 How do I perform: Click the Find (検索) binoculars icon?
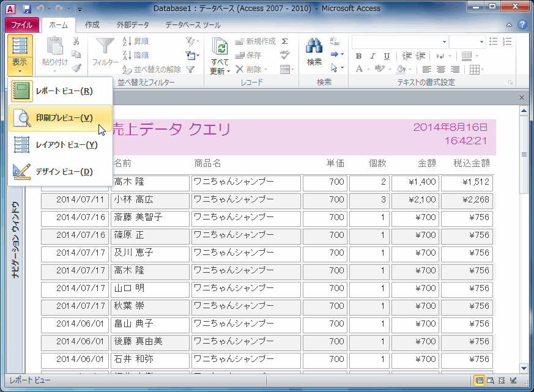314,46
